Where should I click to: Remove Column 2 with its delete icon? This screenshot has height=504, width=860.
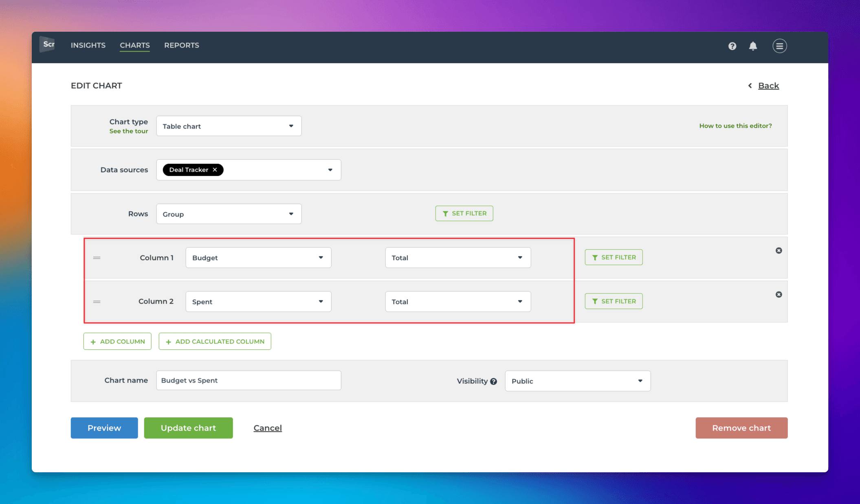click(x=779, y=294)
